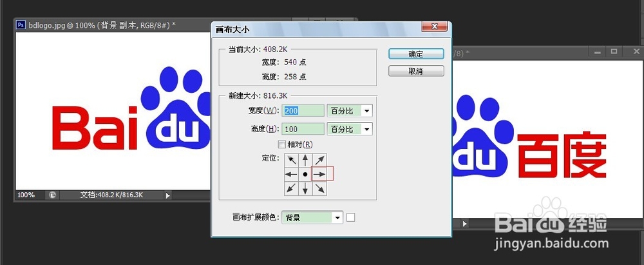Click the 高度 height input field
The height and width of the screenshot is (265, 644).
[x=303, y=129]
